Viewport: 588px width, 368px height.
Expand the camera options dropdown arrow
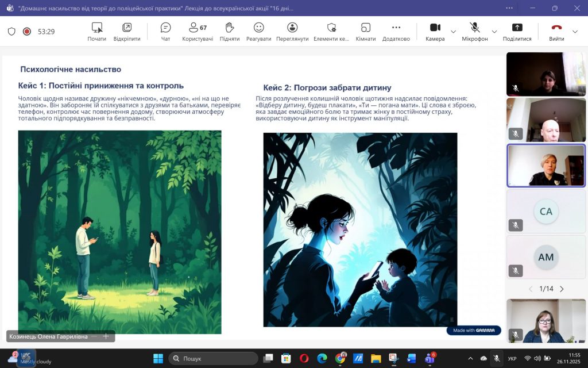point(454,32)
